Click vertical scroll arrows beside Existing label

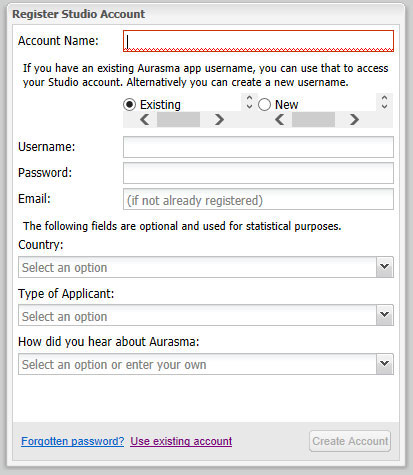249,102
